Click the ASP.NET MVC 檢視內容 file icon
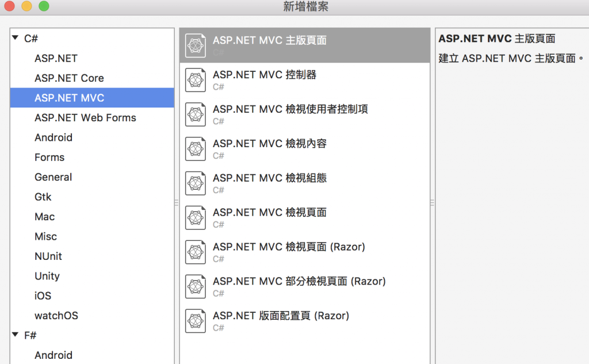This screenshot has height=364, width=589. click(x=196, y=149)
